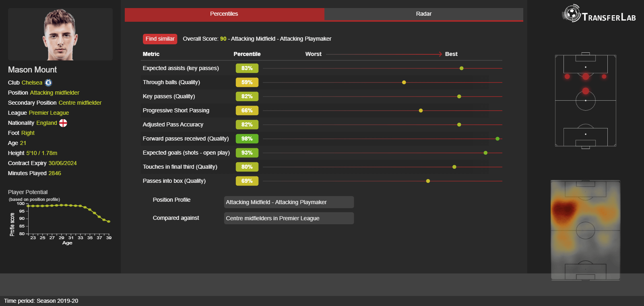Open the Compared against dropdown
The image size is (644, 306).
289,218
